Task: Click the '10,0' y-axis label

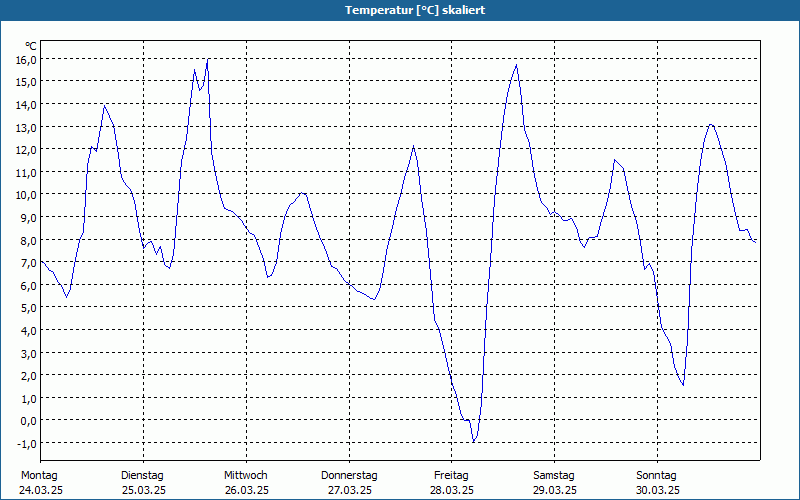Action: (27, 195)
